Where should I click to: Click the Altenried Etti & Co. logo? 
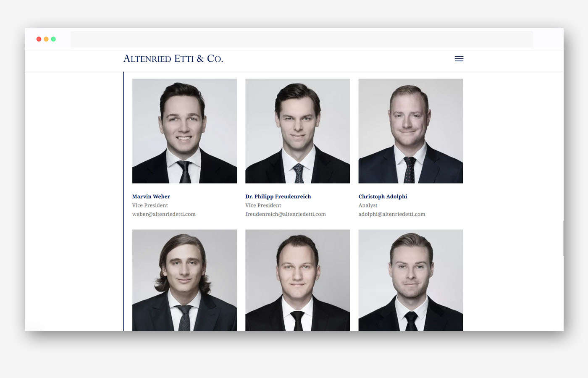pyautogui.click(x=173, y=58)
